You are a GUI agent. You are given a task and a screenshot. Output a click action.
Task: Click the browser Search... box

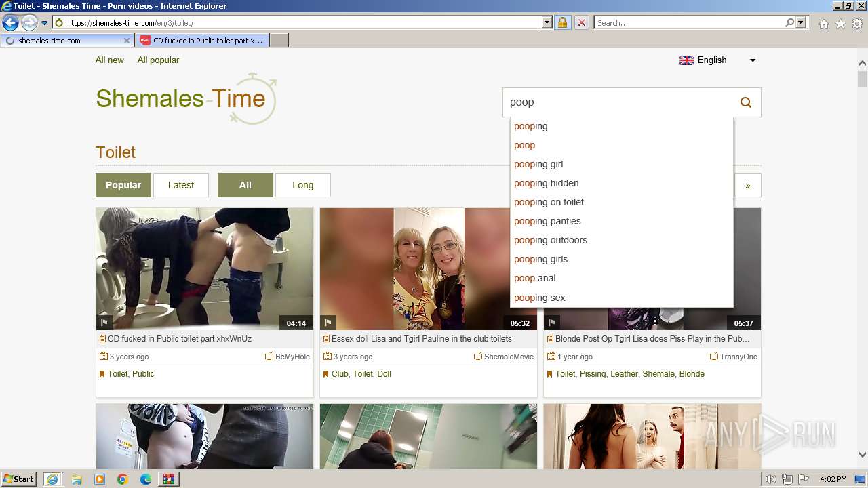click(690, 23)
